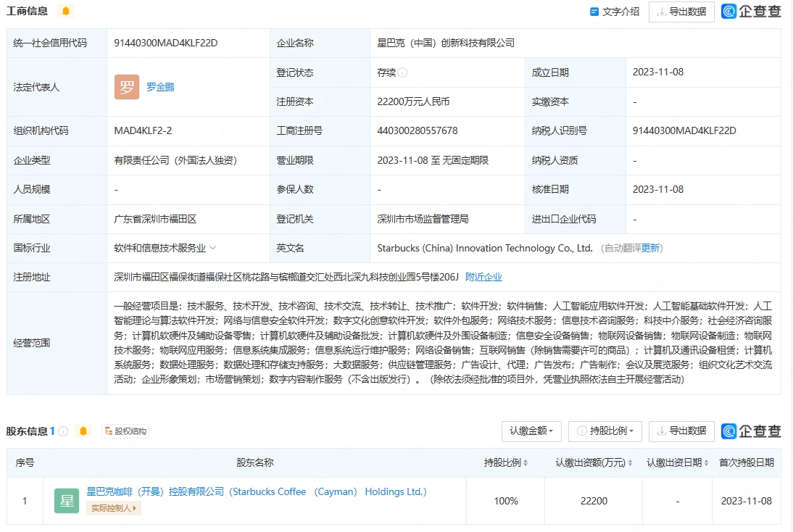Click the info icon next to 股东信息 1

click(x=63, y=431)
